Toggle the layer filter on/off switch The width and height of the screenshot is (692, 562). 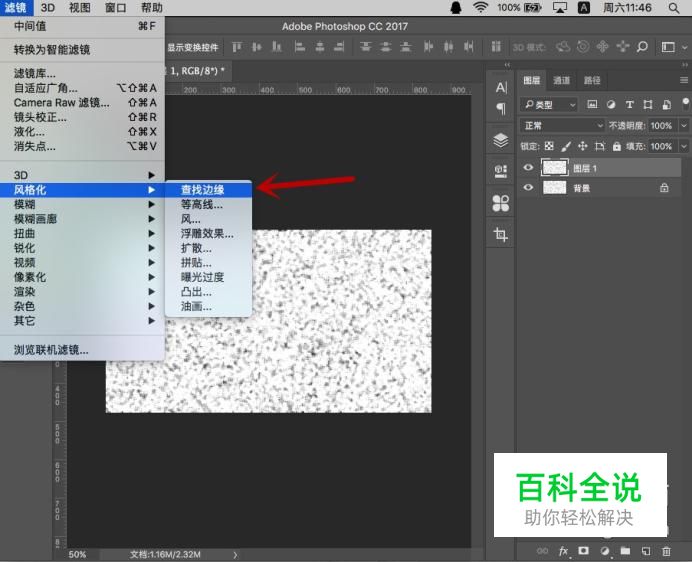tap(685, 104)
